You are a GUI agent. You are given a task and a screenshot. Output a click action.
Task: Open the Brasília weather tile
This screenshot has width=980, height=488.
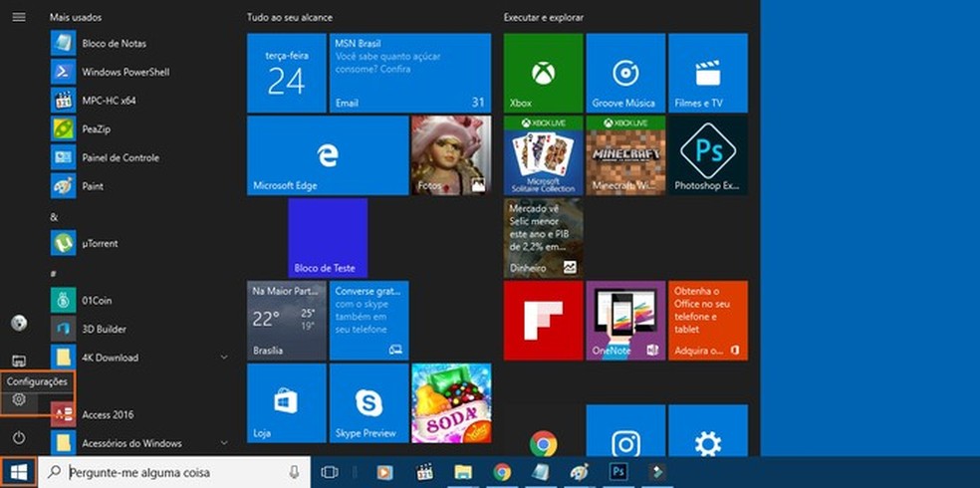[286, 321]
